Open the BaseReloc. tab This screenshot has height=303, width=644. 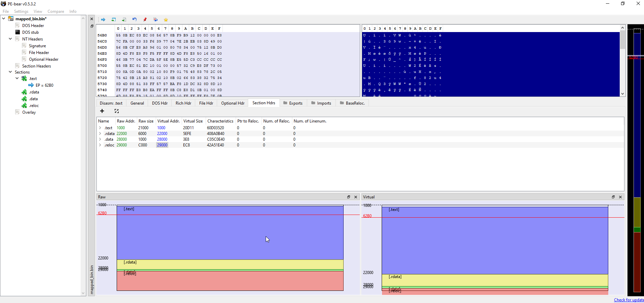[x=352, y=103]
